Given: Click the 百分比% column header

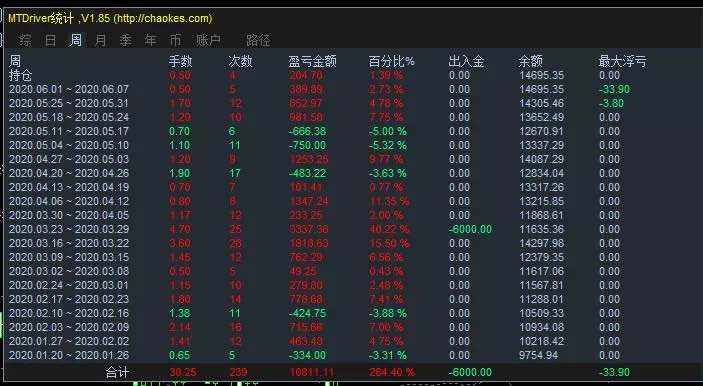Looking at the screenshot, I should tap(391, 61).
